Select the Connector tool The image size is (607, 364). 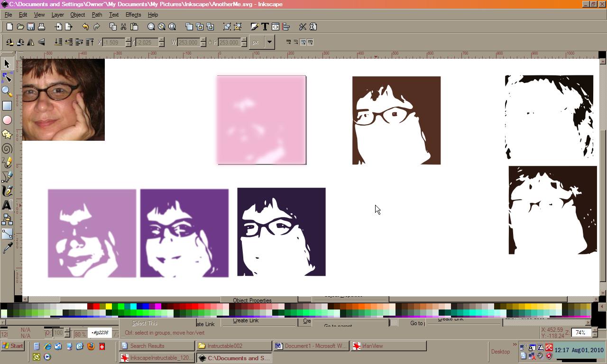7,219
